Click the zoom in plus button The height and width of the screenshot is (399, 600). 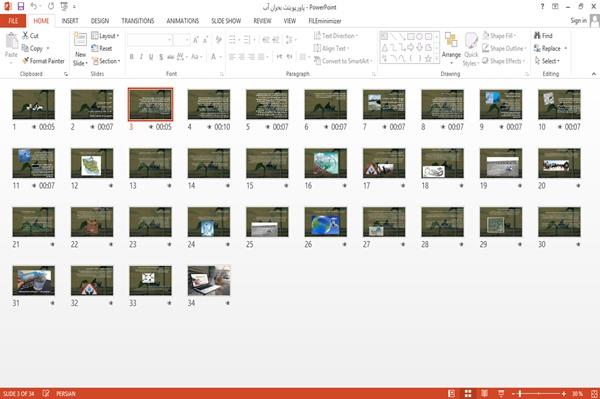tap(564, 393)
